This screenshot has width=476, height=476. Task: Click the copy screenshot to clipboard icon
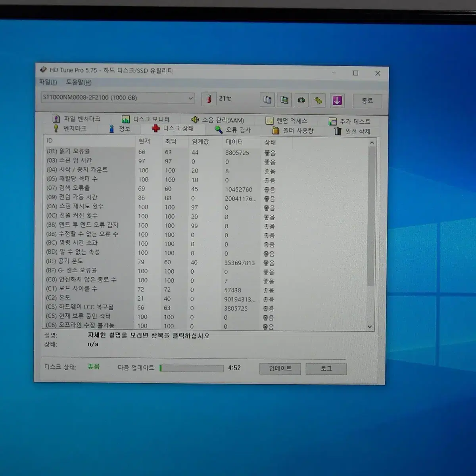284,100
